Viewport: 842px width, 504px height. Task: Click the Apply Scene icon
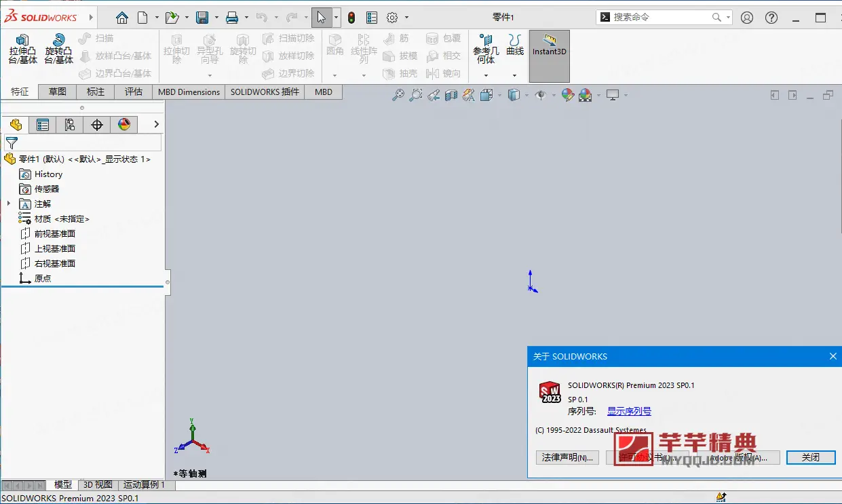585,96
